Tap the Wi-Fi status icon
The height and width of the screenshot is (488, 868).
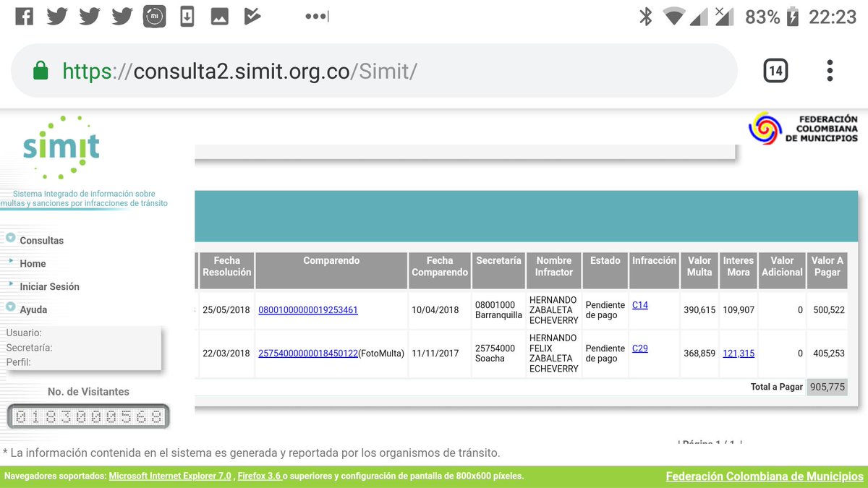coord(674,16)
